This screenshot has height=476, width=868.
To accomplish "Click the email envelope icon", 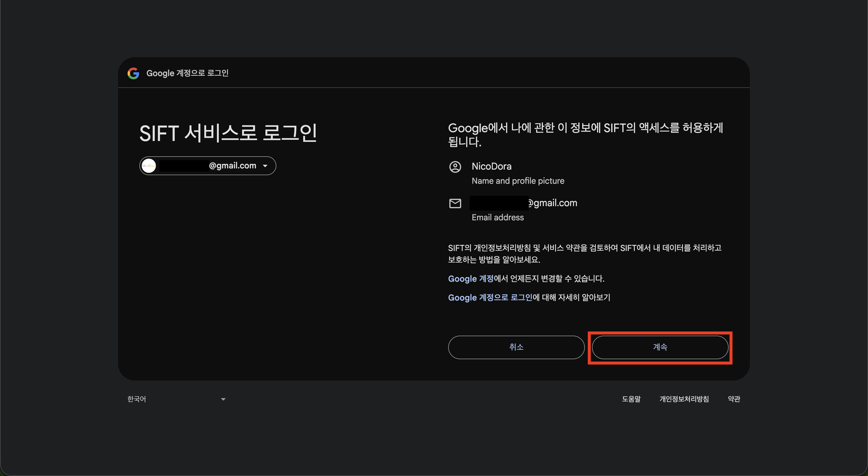I will (x=456, y=203).
